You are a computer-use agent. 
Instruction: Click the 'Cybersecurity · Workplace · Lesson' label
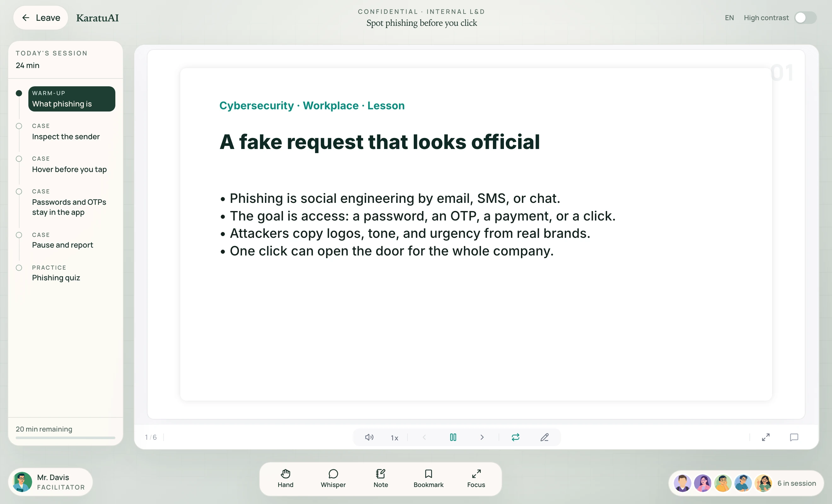coord(312,105)
